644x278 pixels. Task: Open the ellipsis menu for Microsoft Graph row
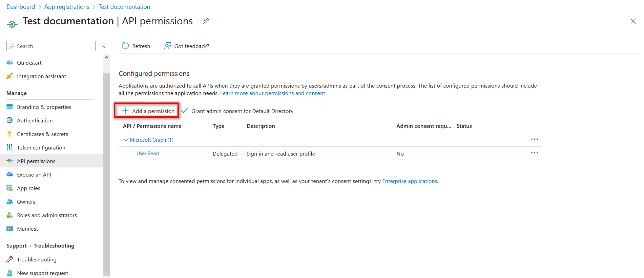pyautogui.click(x=535, y=139)
